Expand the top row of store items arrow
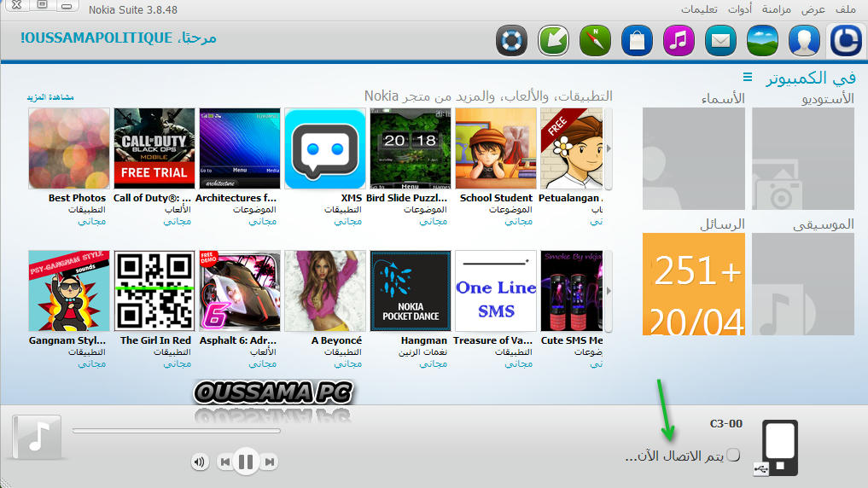868x488 pixels. pos(609,148)
